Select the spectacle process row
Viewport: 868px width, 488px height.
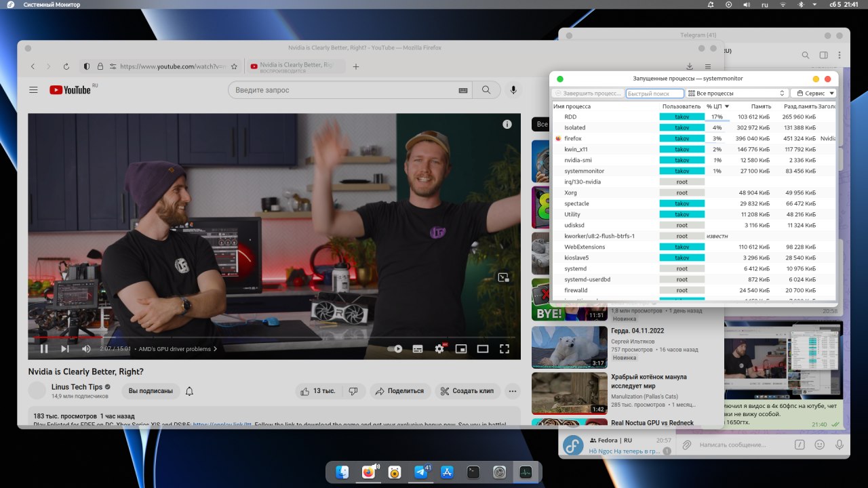tap(694, 203)
